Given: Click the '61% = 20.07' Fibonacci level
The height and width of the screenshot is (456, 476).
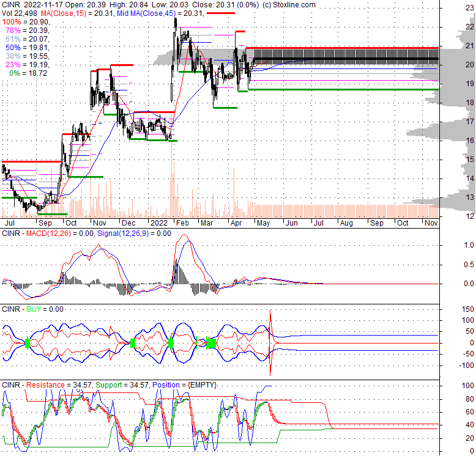Looking at the screenshot, I should tap(28, 39).
